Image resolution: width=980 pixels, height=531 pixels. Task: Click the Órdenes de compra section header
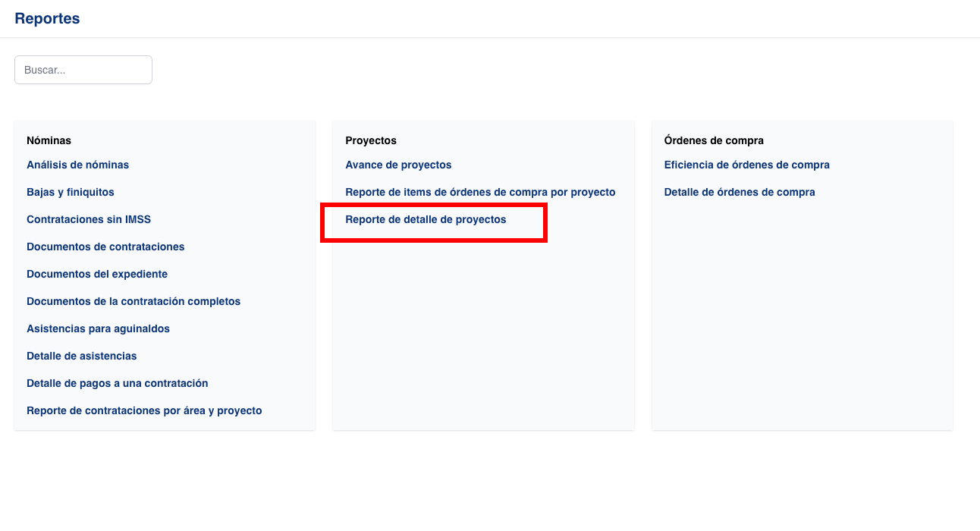714,140
